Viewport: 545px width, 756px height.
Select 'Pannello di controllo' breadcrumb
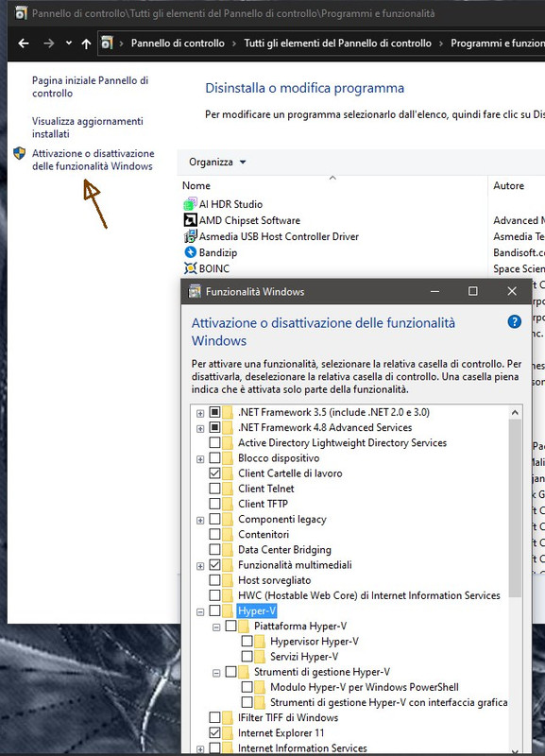pos(178,43)
